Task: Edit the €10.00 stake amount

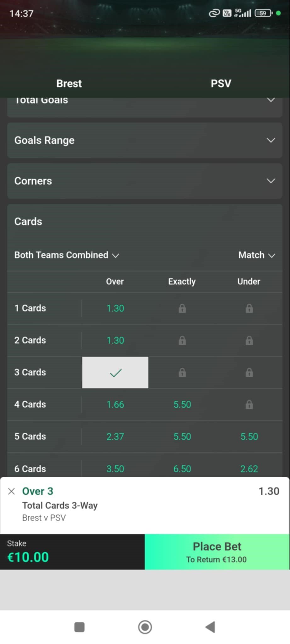Action: tap(28, 557)
